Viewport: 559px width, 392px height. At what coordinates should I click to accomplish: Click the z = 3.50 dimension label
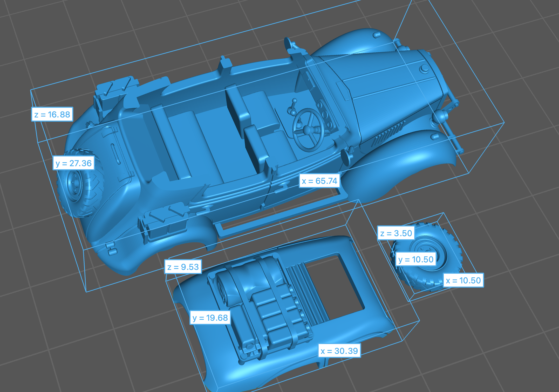click(x=396, y=233)
